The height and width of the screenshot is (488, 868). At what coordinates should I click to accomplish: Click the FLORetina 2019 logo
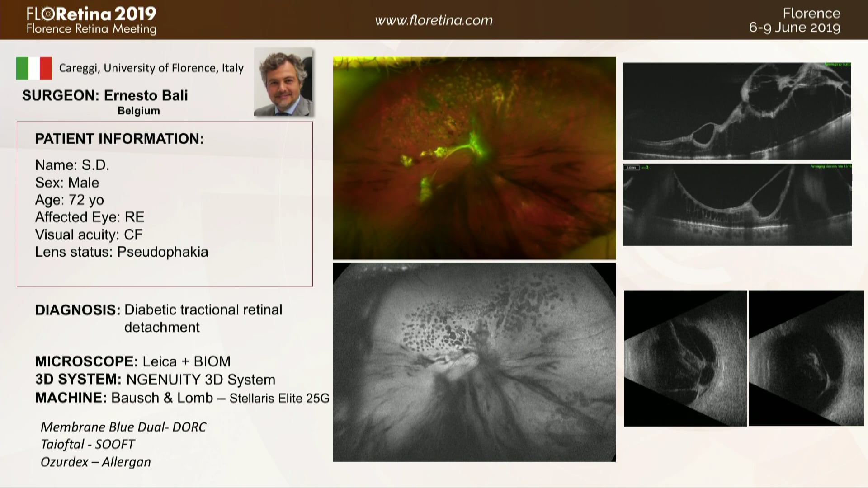pos(91,14)
